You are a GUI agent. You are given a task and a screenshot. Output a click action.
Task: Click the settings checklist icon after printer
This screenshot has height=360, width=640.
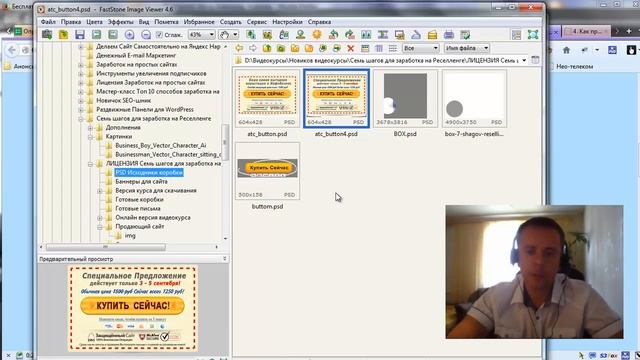click(465, 35)
